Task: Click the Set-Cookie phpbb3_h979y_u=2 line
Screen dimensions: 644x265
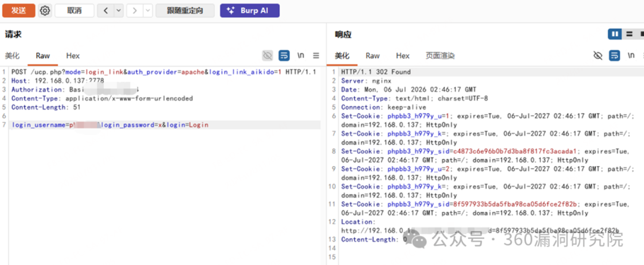Action: pyautogui.click(x=488, y=173)
